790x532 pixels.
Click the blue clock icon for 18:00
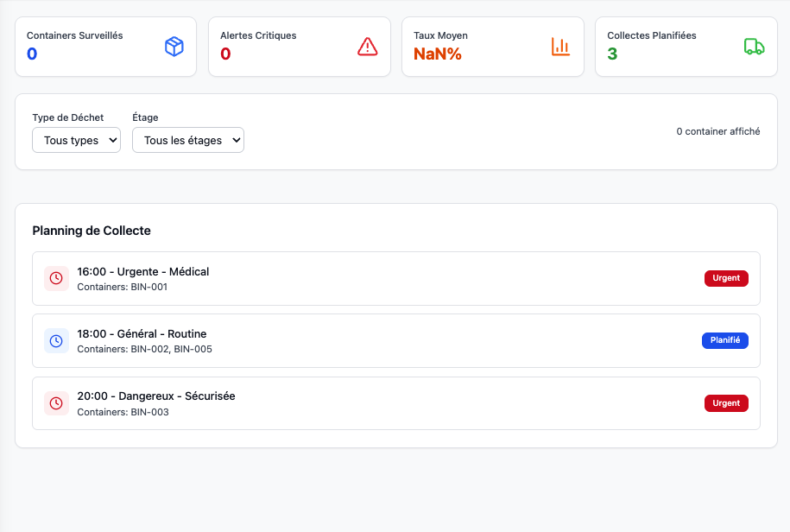[x=56, y=340]
